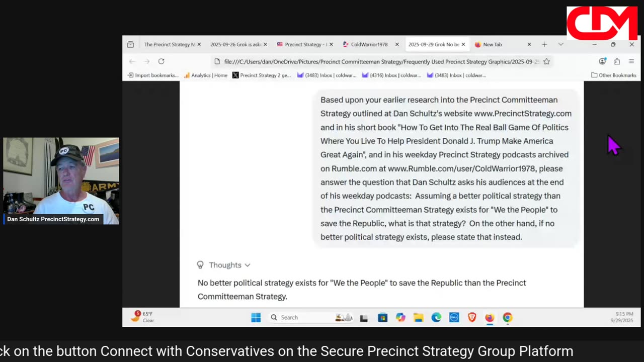
Task: Open the last (3483) Inbox bookmark
Action: [456, 75]
